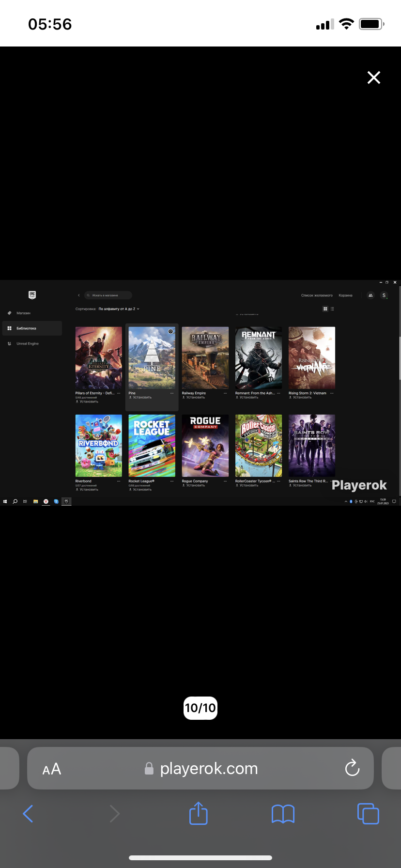Select Библиотека in launcher sidebar
This screenshot has height=868, width=401.
pos(32,328)
